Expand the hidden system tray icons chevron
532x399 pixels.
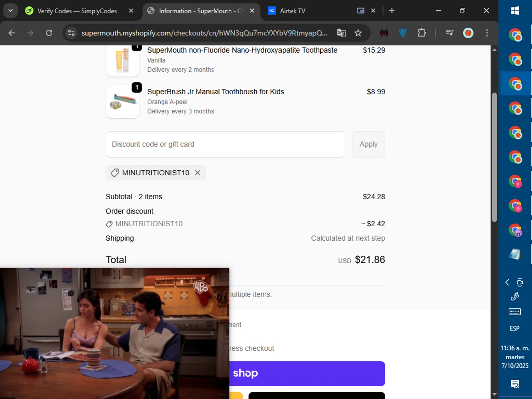point(507,282)
